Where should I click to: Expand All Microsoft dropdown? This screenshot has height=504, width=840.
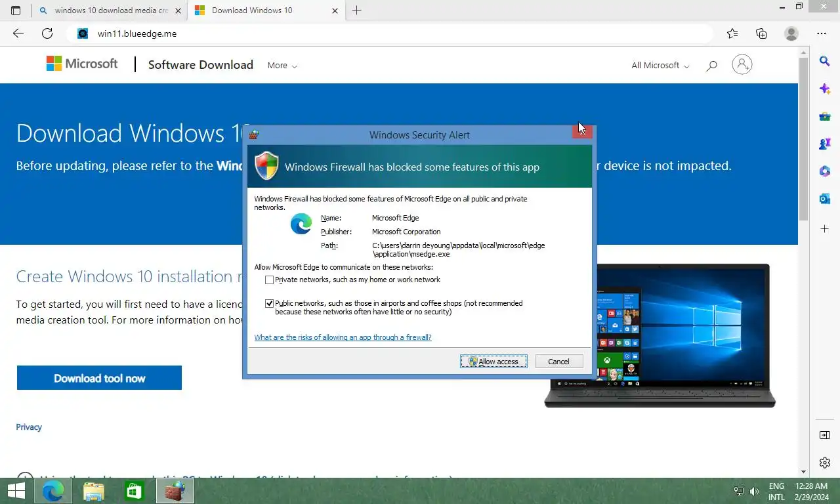[660, 66]
